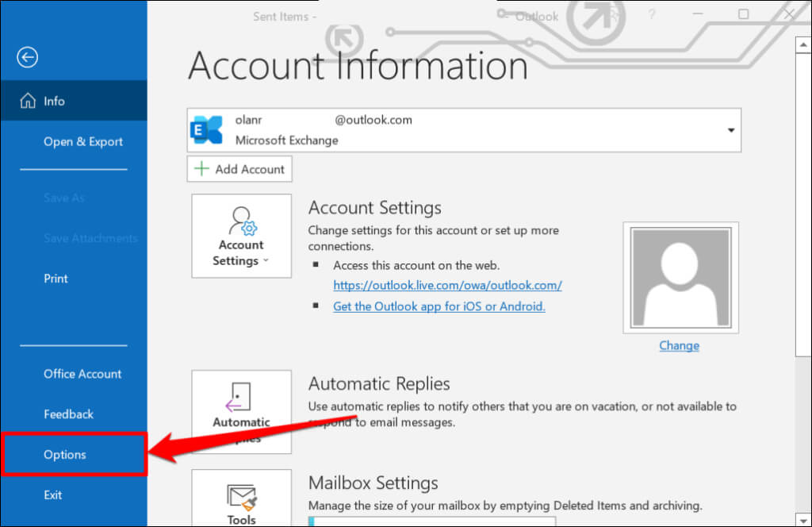Screen dimensions: 812x527
Task: Click Exit in the sidebar
Action: tap(52, 495)
